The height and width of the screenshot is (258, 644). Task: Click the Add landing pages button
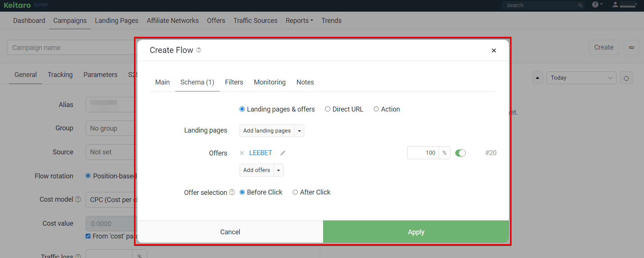pyautogui.click(x=267, y=131)
